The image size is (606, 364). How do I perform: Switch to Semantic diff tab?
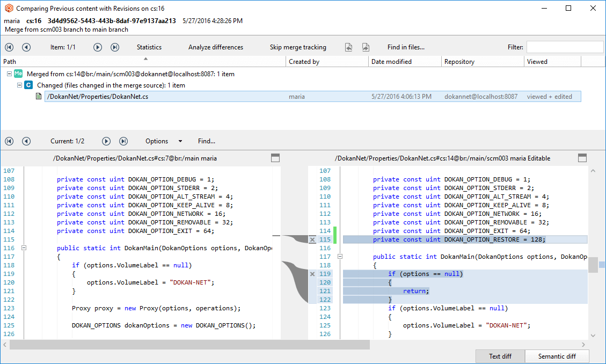(557, 356)
